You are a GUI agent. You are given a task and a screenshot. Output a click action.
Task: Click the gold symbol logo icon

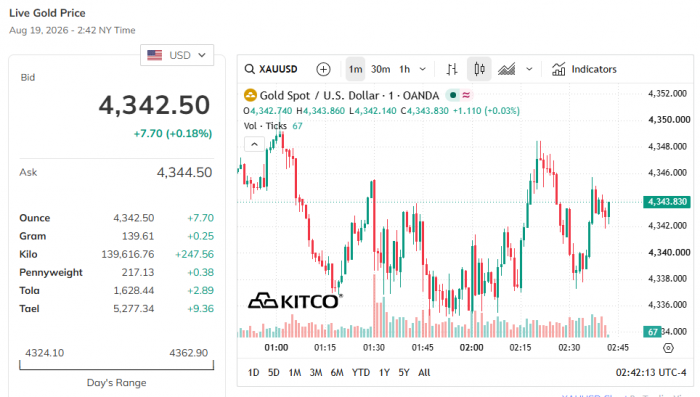pos(250,95)
